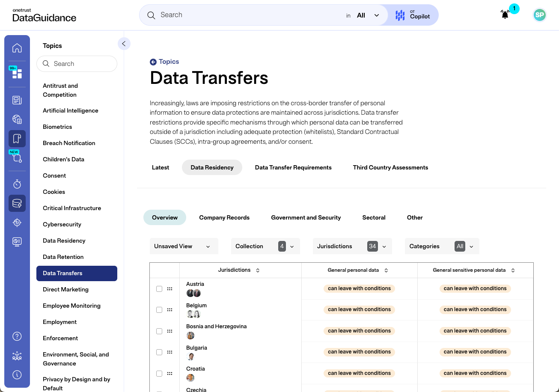Click the stopwatch icon in the sidebar
This screenshot has width=559, height=392.
click(x=17, y=184)
